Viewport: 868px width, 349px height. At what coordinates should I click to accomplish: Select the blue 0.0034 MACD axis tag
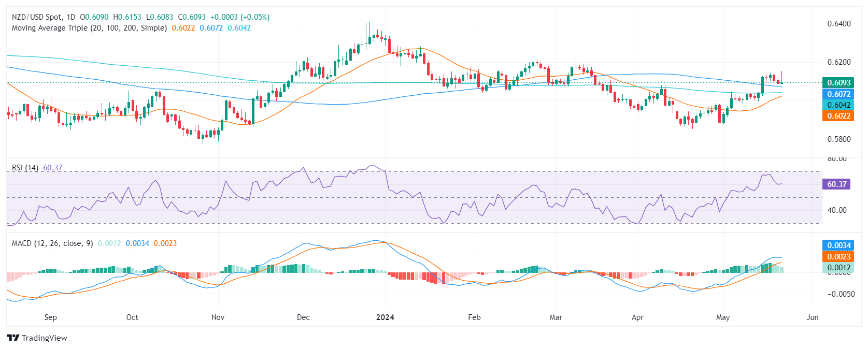coord(837,245)
